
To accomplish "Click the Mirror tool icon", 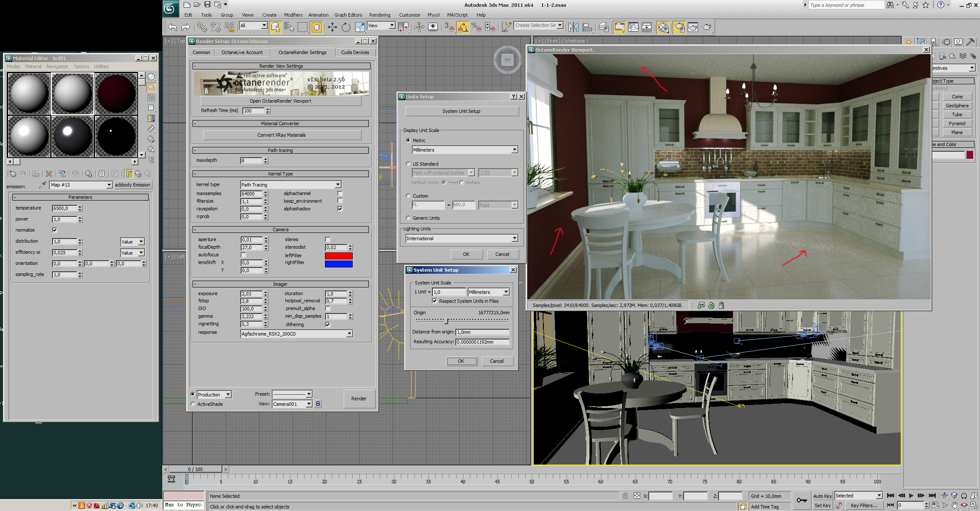I will pyautogui.click(x=573, y=27).
